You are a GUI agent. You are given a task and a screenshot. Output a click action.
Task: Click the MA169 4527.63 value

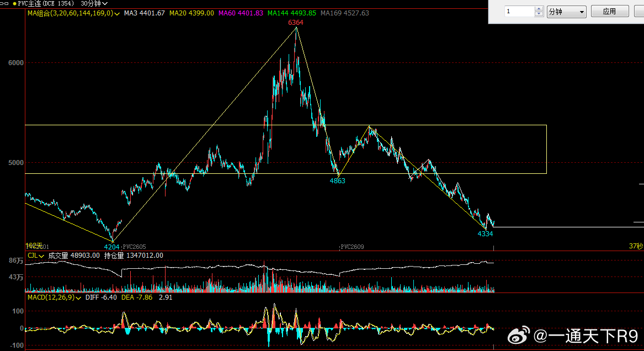tap(344, 13)
